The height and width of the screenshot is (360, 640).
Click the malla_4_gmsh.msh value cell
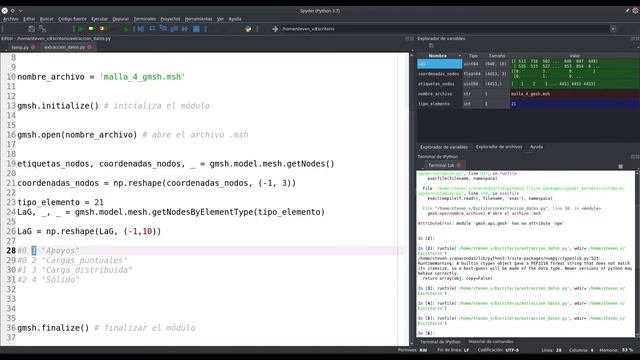click(575, 94)
